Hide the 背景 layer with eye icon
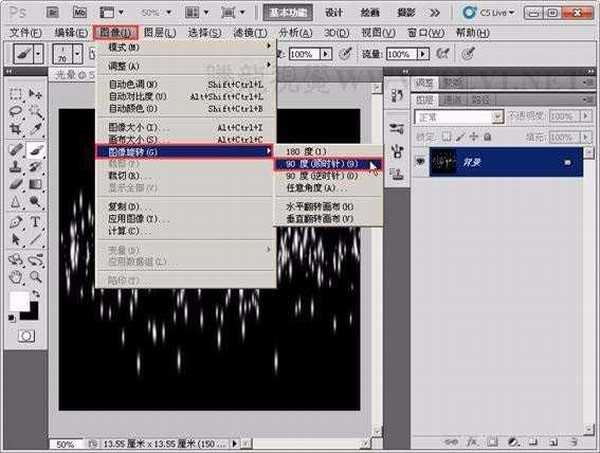 pyautogui.click(x=421, y=162)
